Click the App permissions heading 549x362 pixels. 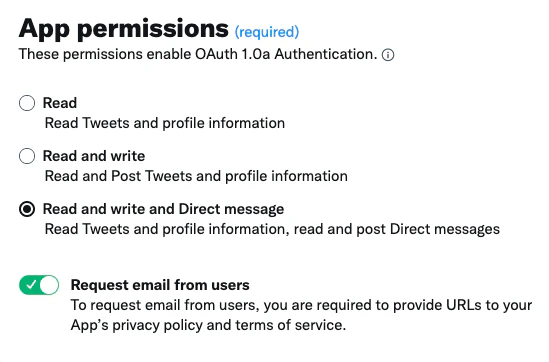[x=124, y=29]
